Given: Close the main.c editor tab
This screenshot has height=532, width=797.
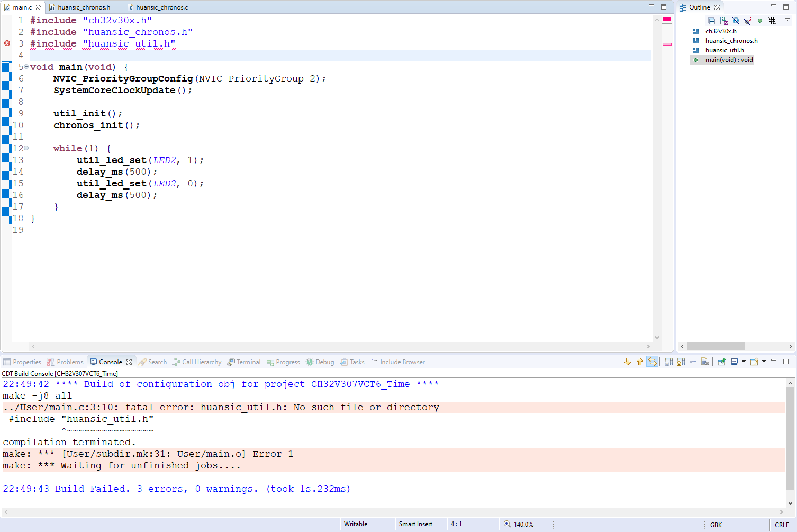Looking at the screenshot, I should [39, 7].
